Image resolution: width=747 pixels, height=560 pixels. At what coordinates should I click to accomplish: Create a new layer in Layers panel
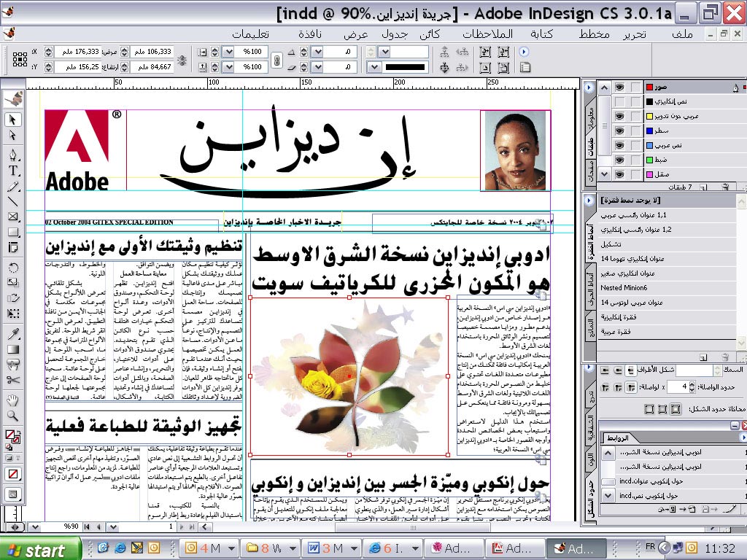[704, 187]
